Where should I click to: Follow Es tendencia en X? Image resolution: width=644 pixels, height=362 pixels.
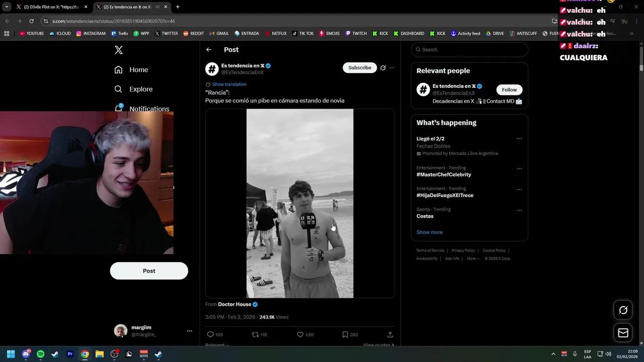coord(509,90)
